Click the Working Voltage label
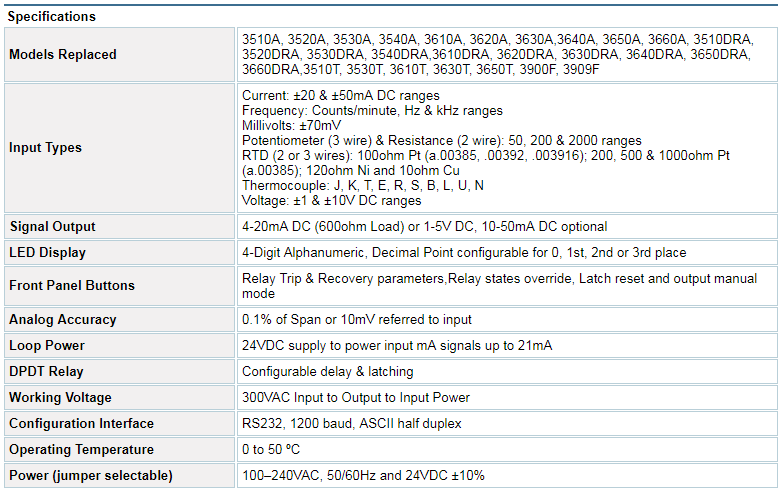 [60, 397]
